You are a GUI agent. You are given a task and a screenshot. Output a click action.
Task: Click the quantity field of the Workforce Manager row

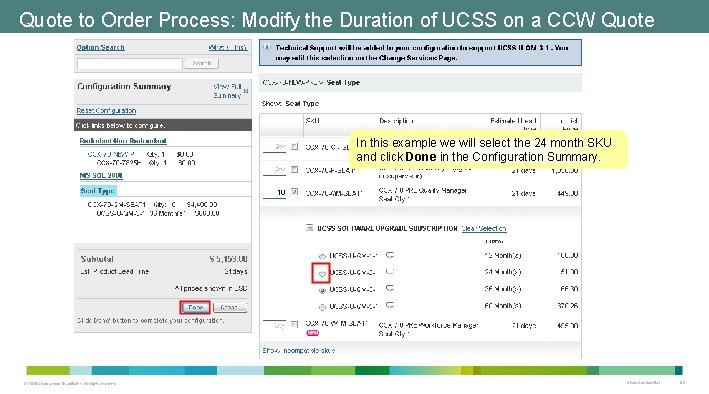(x=274, y=325)
